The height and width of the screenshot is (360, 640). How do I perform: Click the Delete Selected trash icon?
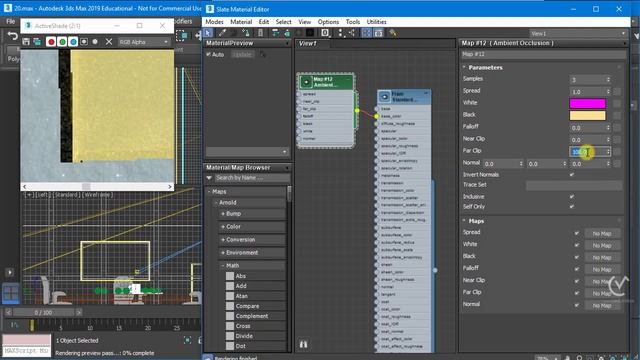260,33
